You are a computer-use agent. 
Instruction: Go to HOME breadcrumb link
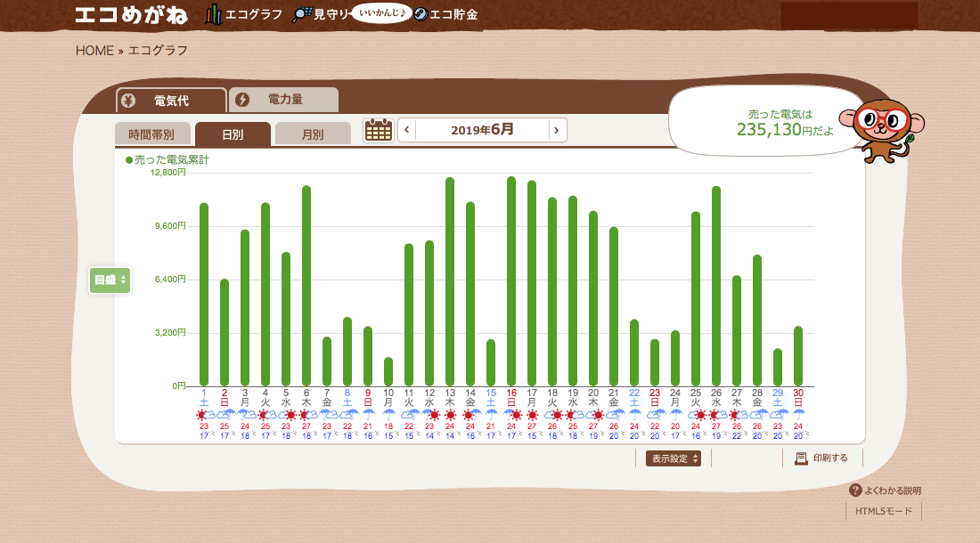pyautogui.click(x=94, y=51)
